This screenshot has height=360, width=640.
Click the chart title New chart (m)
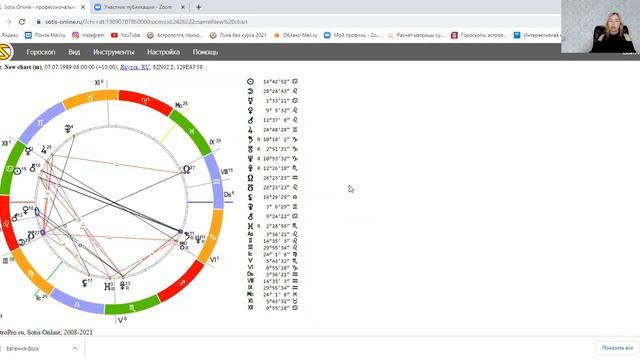pos(23,67)
